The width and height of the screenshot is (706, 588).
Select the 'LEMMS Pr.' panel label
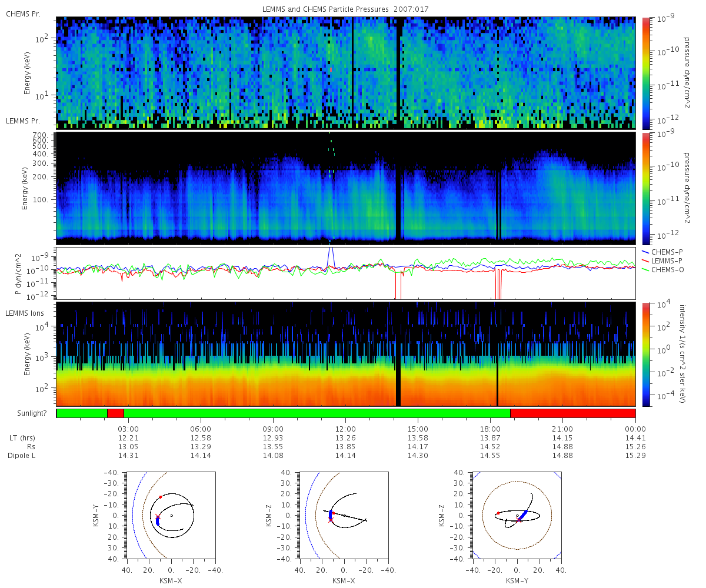click(x=23, y=121)
